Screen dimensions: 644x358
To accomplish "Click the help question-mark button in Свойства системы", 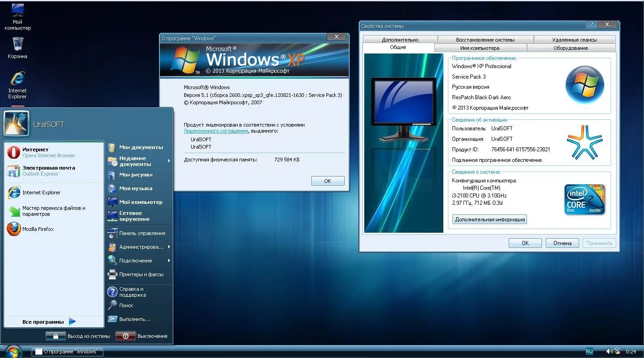I will 591,25.
